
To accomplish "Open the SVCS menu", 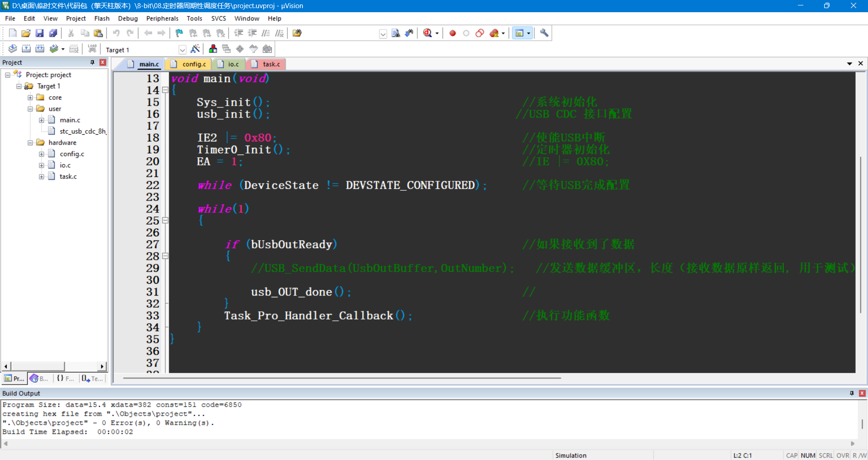I will click(218, 19).
